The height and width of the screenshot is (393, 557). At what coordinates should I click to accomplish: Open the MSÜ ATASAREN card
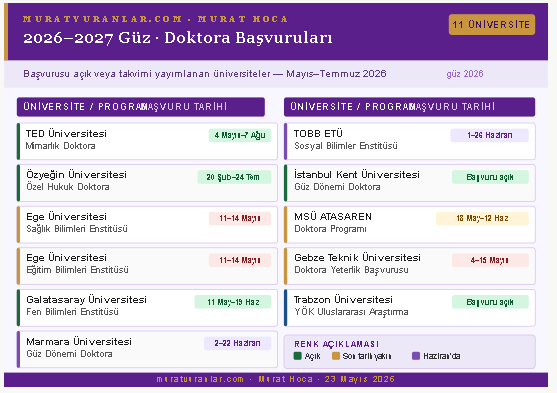tap(410, 225)
